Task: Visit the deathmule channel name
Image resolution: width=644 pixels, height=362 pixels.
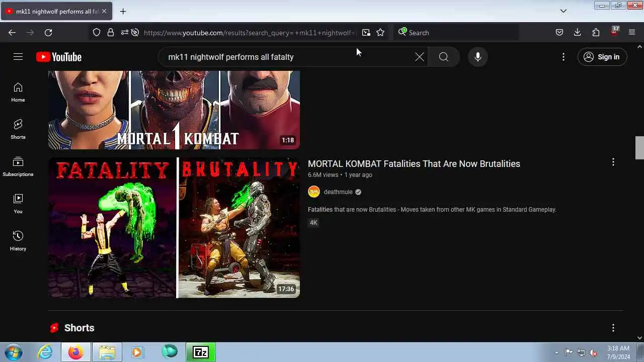Action: click(x=338, y=192)
